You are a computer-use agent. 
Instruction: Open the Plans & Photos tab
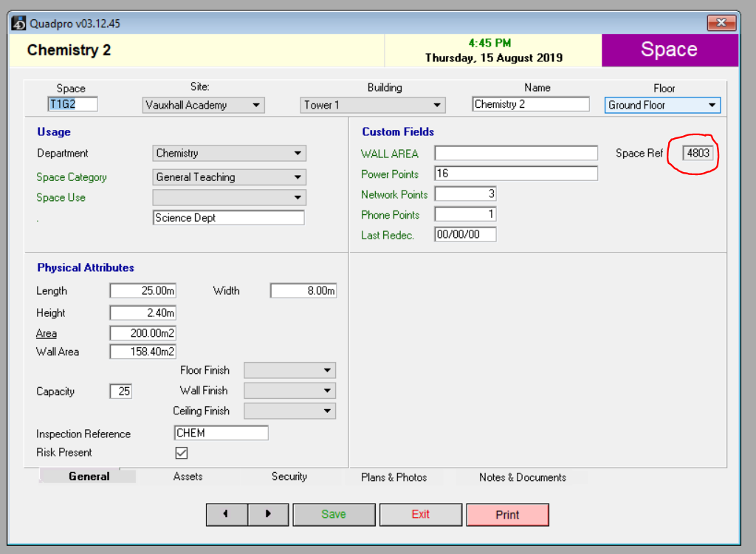(x=394, y=477)
